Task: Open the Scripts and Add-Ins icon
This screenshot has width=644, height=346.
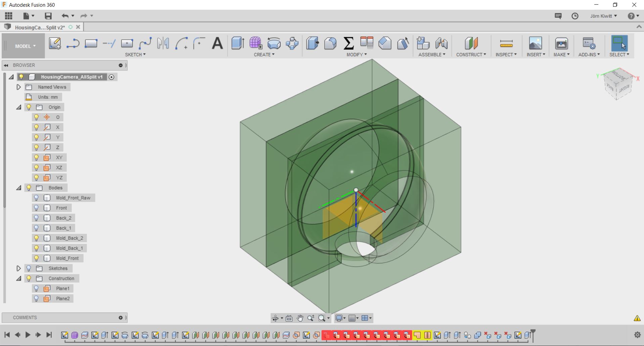Action: (x=589, y=43)
